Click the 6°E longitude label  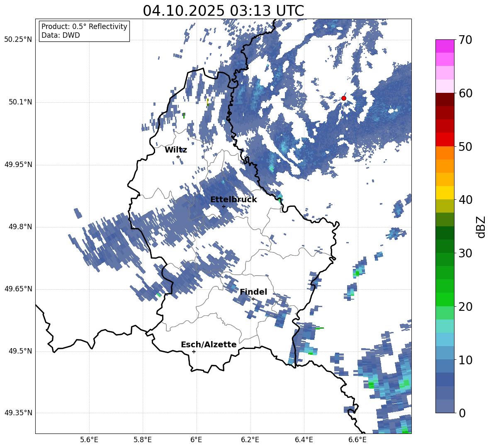(196, 440)
